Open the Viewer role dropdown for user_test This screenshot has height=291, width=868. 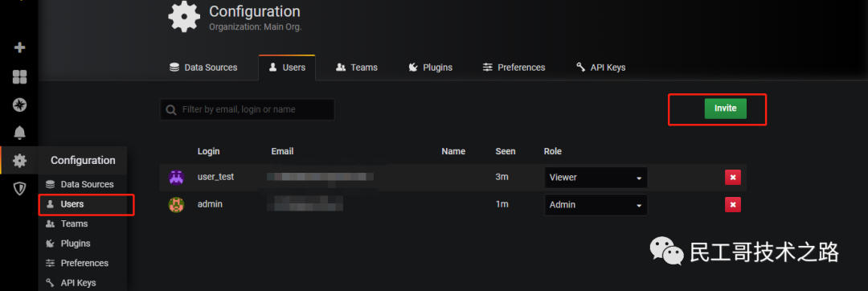coord(596,178)
